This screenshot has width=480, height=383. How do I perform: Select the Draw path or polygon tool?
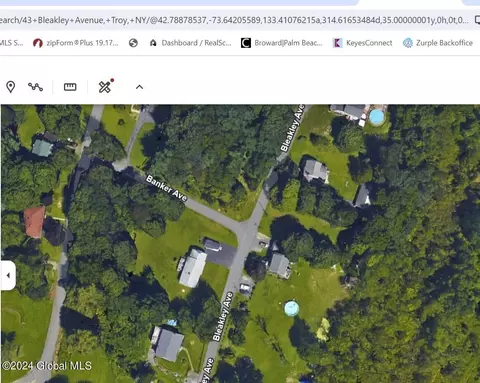[x=35, y=87]
